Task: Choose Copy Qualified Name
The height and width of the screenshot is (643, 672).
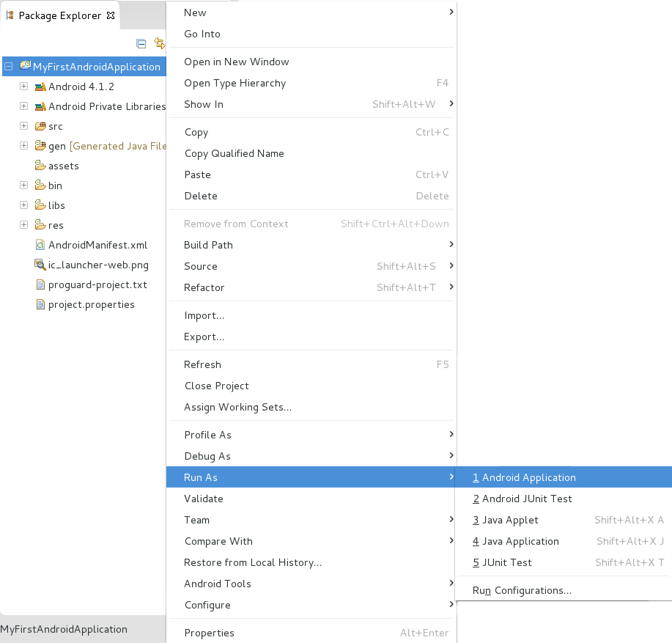Action: pos(311,153)
